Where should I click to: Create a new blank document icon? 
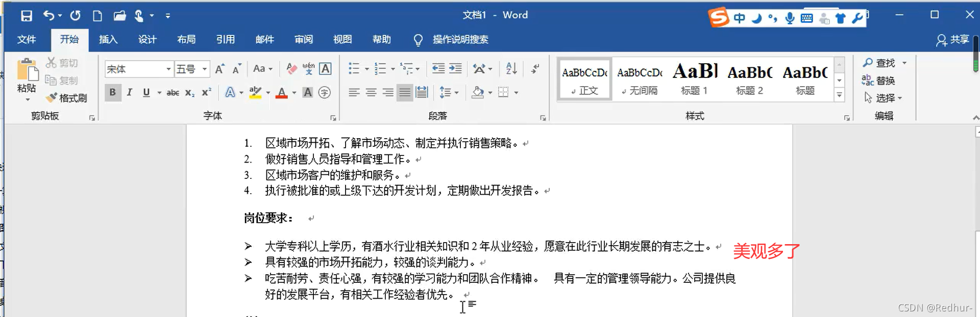(97, 16)
